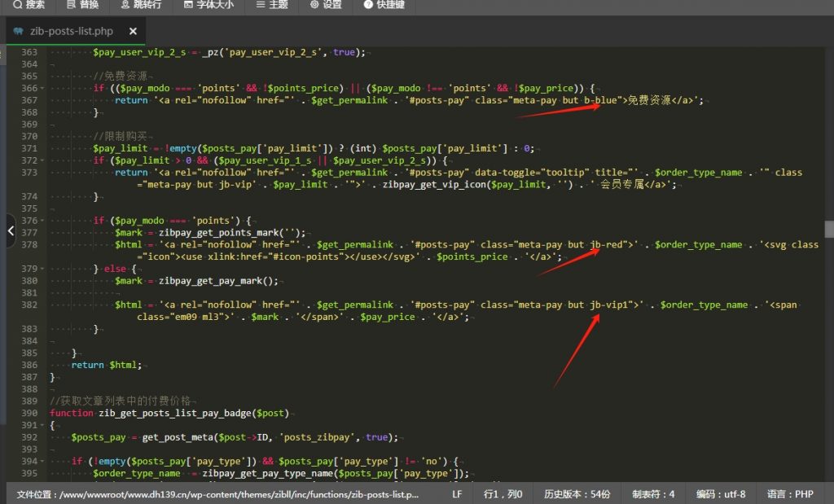
Task: Collapse the code fold at line 366
Action: coord(42,88)
